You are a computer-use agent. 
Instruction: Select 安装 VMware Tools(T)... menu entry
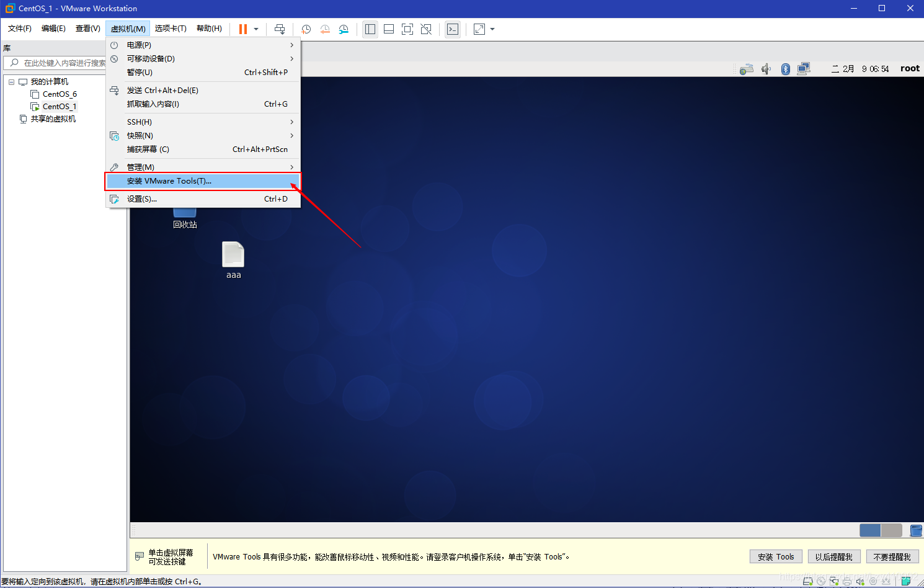pos(203,181)
